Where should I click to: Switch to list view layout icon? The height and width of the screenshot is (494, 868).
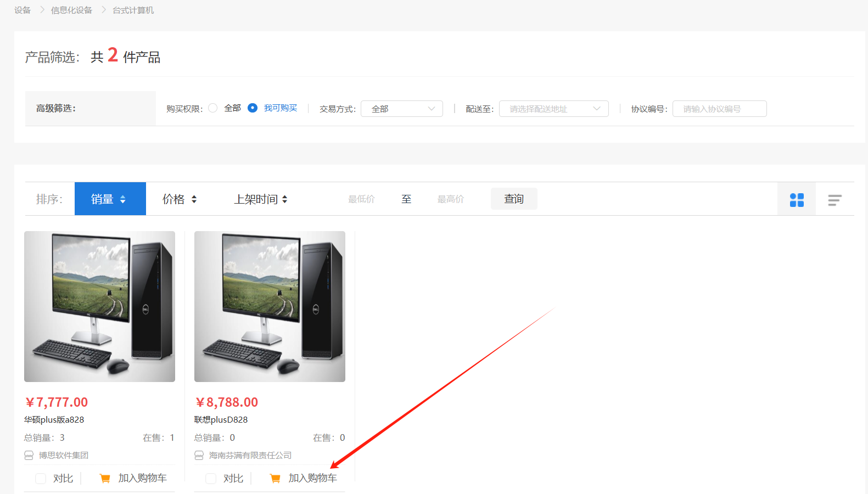pyautogui.click(x=835, y=200)
